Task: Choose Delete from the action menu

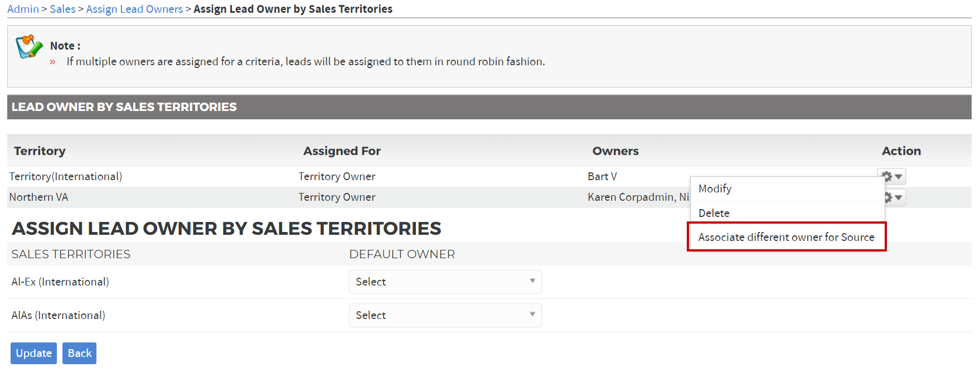Action: tap(714, 213)
